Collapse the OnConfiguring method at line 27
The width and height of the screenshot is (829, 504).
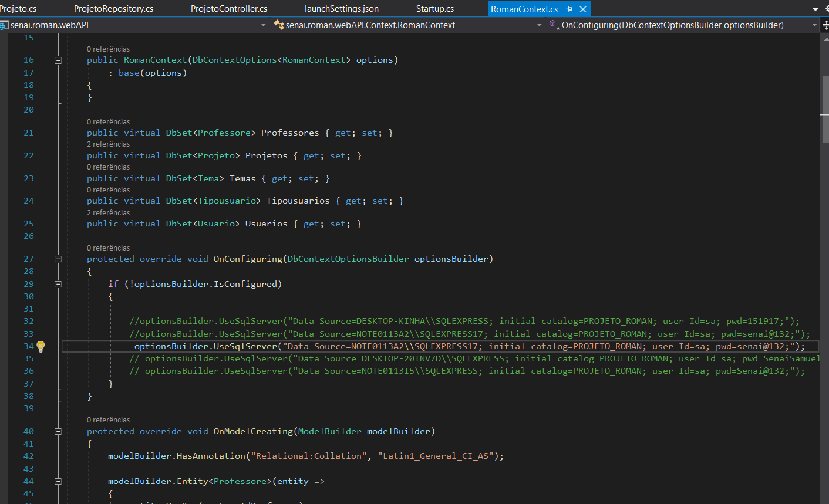58,259
